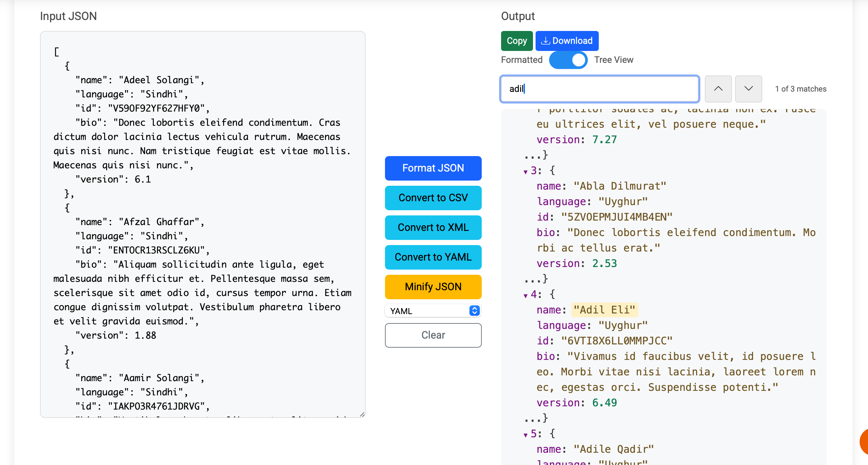Screen dimensions: 868x465
Task: Click the resize handle of the Input JSON area
Action: coord(362,414)
